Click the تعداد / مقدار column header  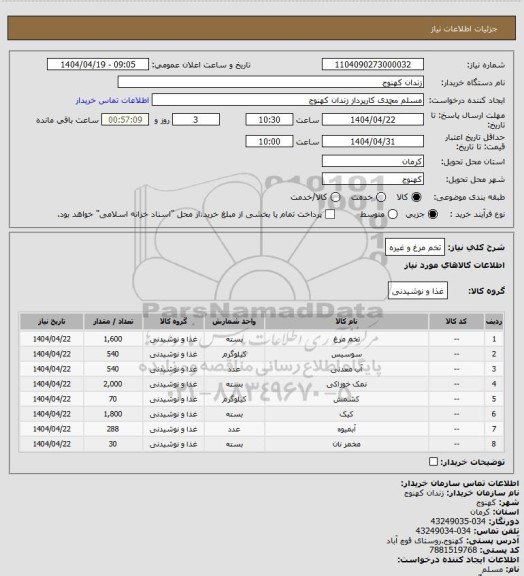tap(113, 321)
